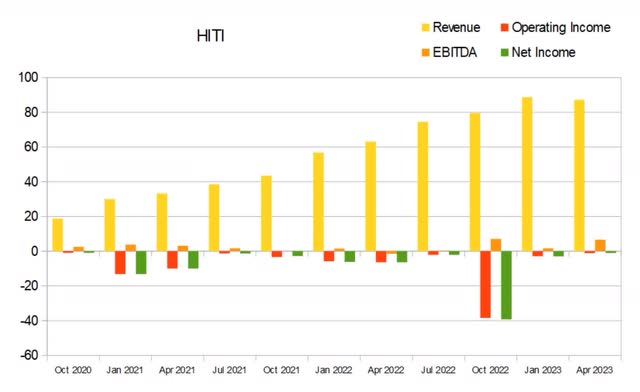Screen dimensions: 640x392
Task: Select the Jul 2021 axis label
Action: pyautogui.click(x=229, y=370)
